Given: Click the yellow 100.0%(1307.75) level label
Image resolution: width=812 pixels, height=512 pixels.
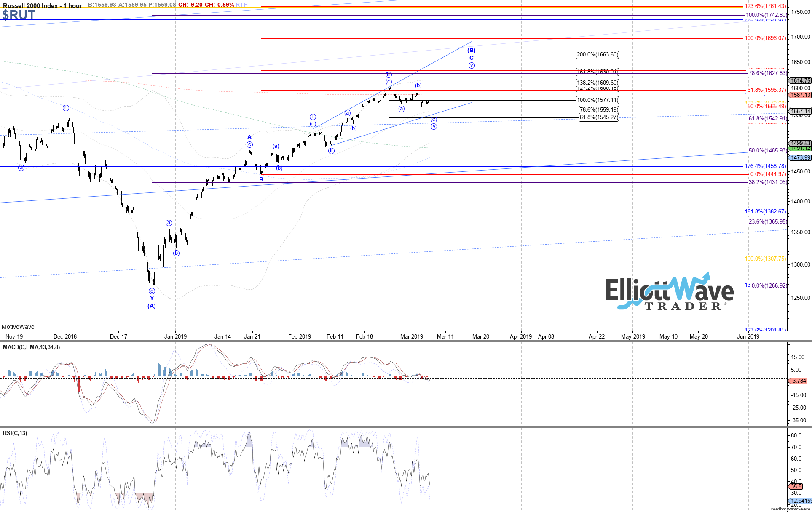Looking at the screenshot, I should (765, 259).
